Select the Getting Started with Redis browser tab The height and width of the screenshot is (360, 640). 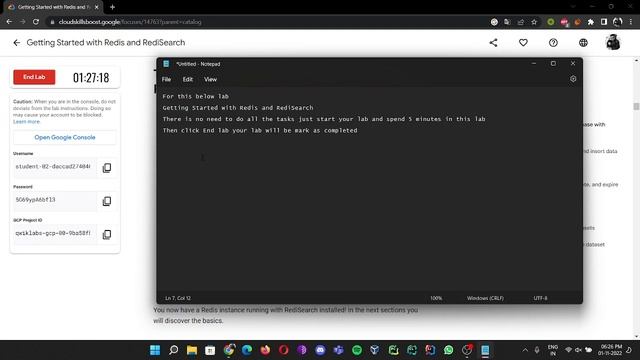pyautogui.click(x=52, y=7)
